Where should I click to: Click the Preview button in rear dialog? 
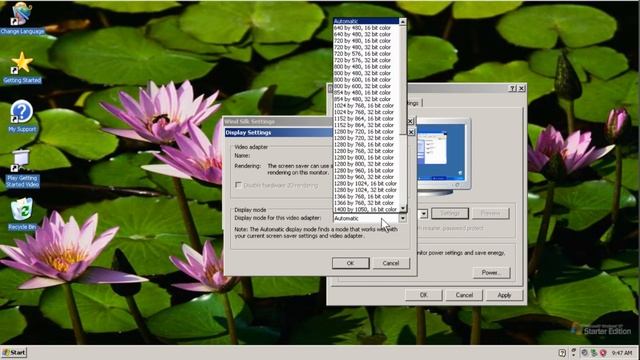491,213
